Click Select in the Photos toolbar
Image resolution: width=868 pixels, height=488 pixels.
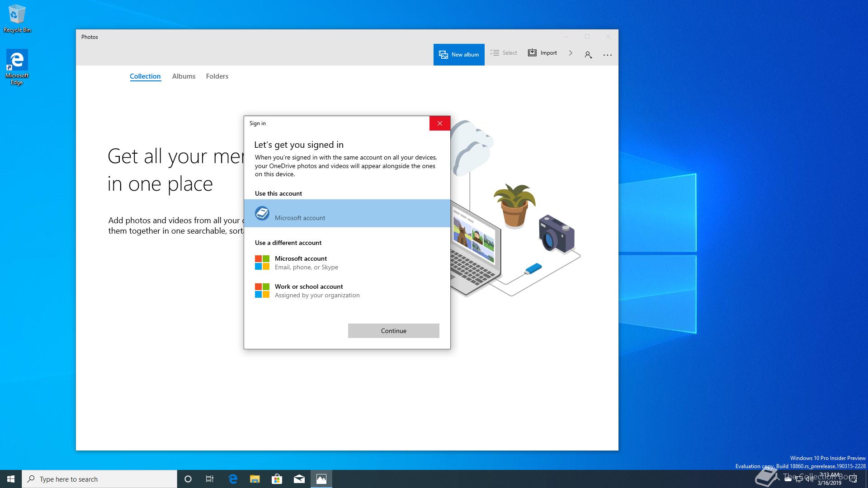[504, 53]
